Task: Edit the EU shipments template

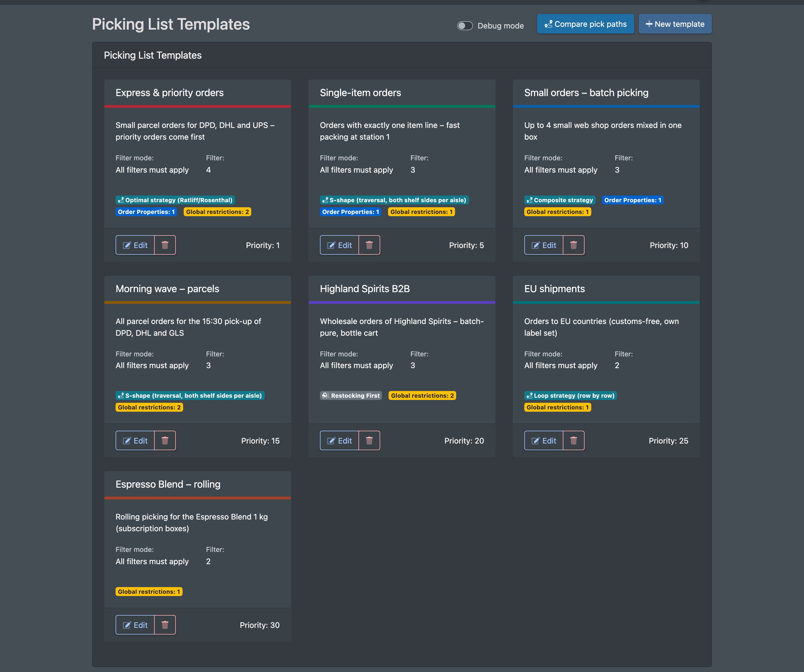Action: point(544,440)
